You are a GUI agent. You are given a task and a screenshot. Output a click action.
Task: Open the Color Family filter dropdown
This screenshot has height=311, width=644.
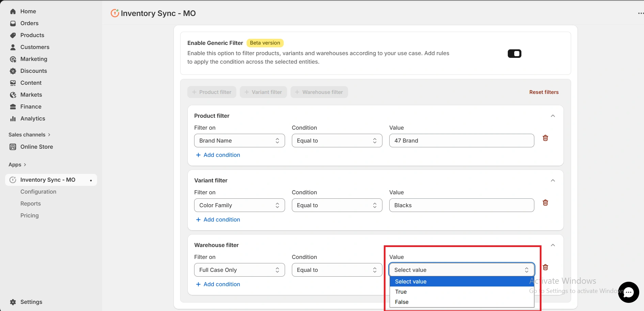coord(239,205)
